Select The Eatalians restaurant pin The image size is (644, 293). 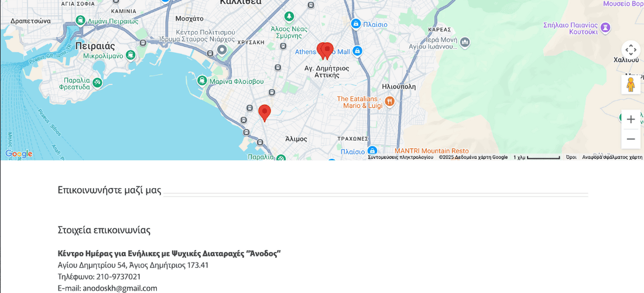click(390, 101)
